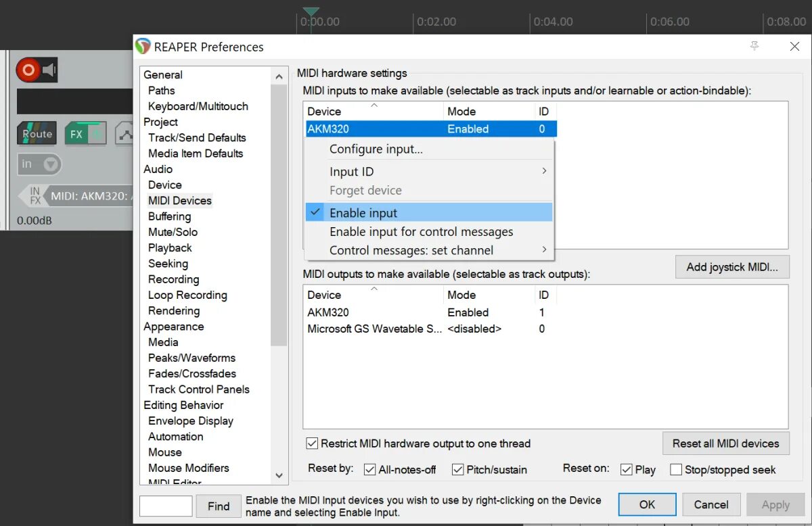Open the track Route button
Image resolution: width=812 pixels, height=526 pixels.
37,134
